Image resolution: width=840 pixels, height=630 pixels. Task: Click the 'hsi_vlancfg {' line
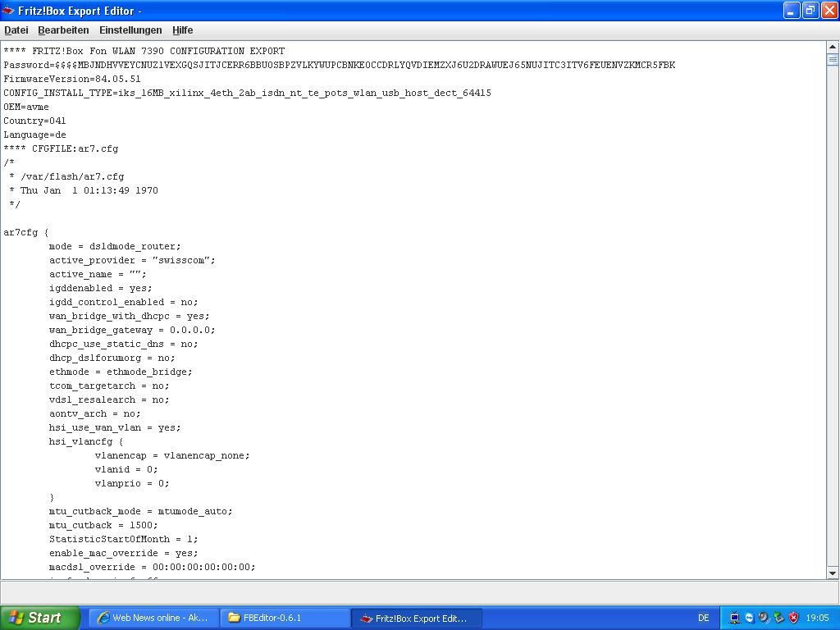pos(85,441)
